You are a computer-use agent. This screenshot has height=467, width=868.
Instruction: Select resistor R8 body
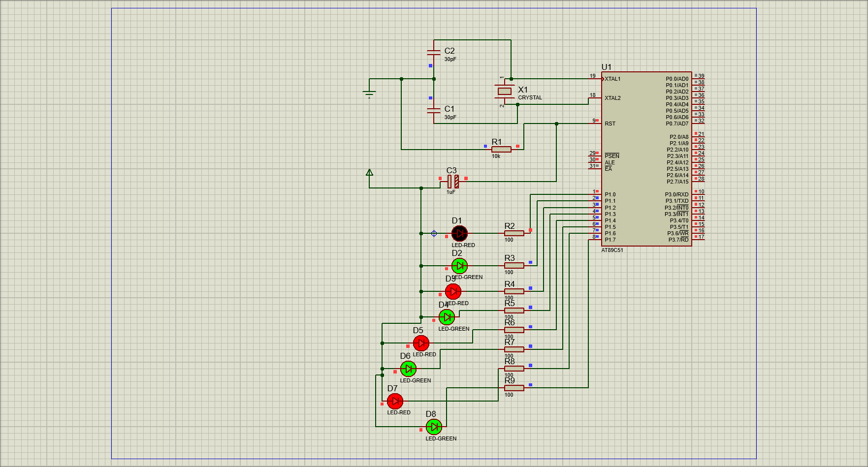[x=514, y=369]
